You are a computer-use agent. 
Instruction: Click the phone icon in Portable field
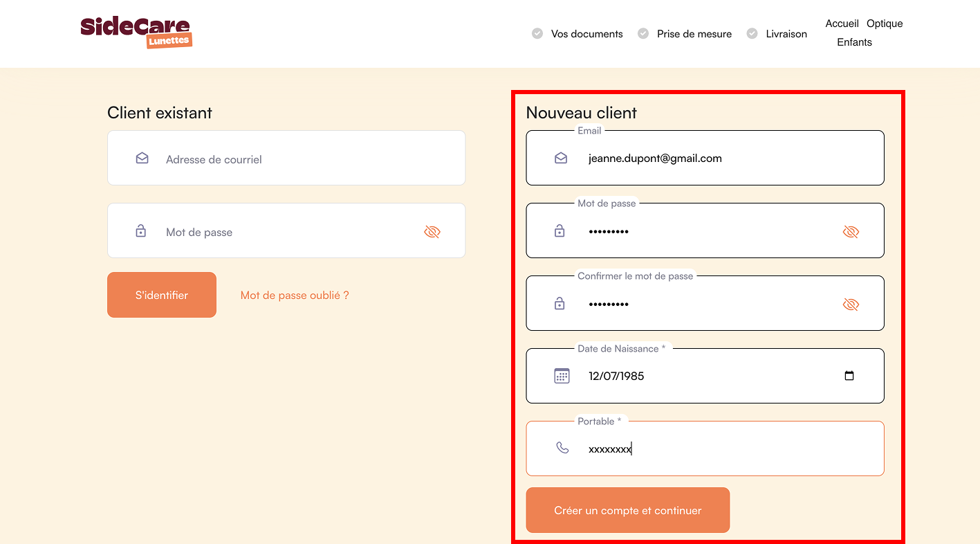562,448
